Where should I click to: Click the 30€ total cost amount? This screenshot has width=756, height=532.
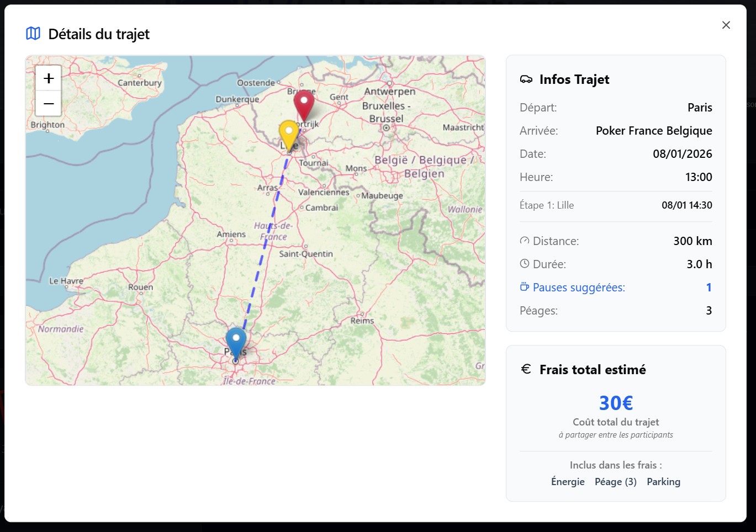(616, 403)
